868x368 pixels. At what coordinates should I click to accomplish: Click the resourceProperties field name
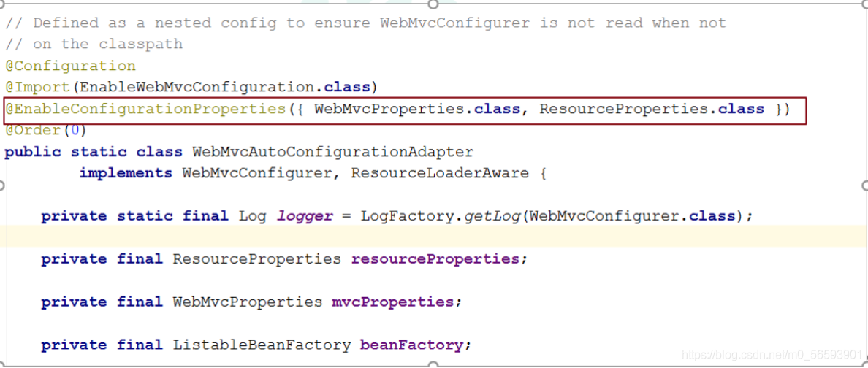tap(435, 259)
